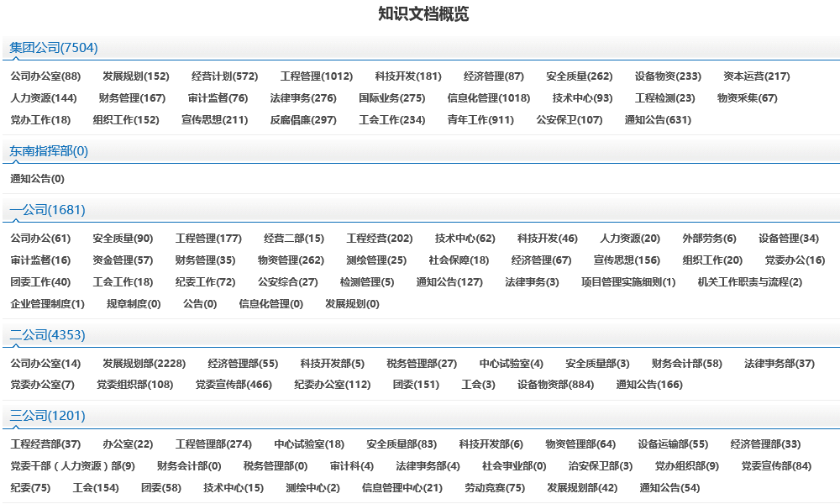Open the 集团公司(7504) section heading

click(x=54, y=48)
